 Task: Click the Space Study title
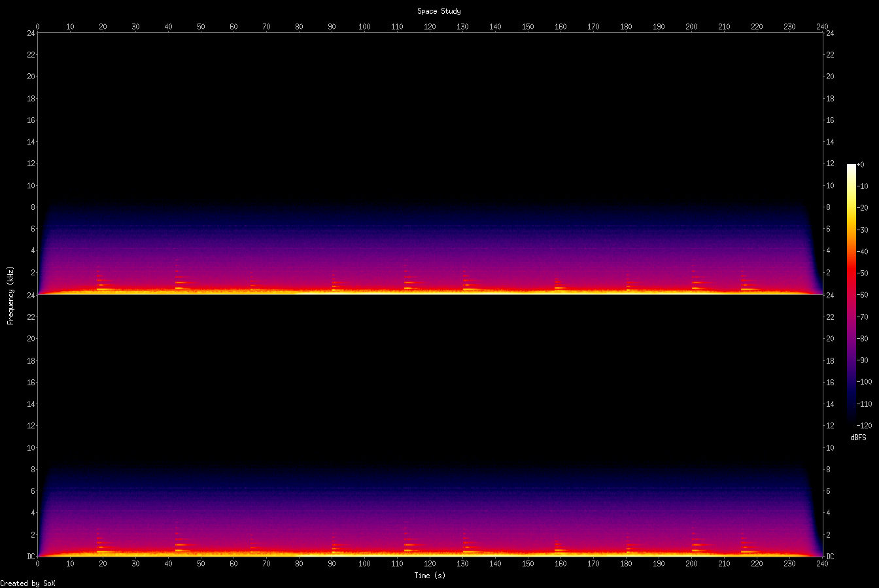tap(439, 10)
